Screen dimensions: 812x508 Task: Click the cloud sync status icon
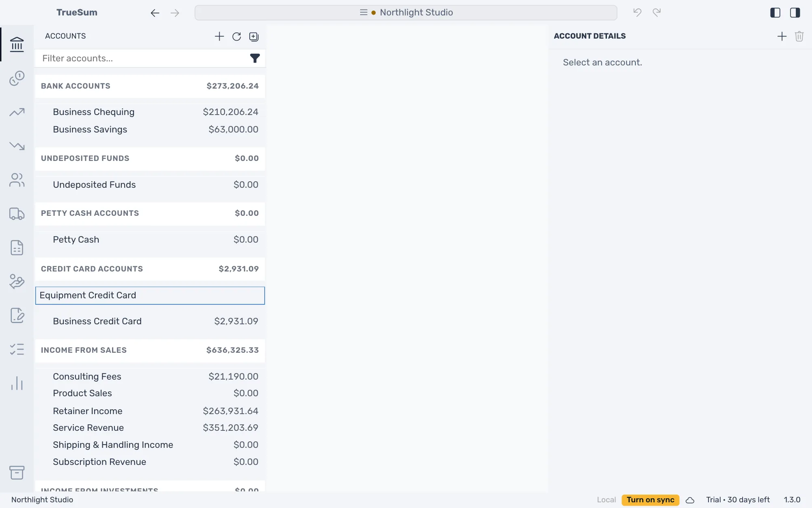pos(690,500)
